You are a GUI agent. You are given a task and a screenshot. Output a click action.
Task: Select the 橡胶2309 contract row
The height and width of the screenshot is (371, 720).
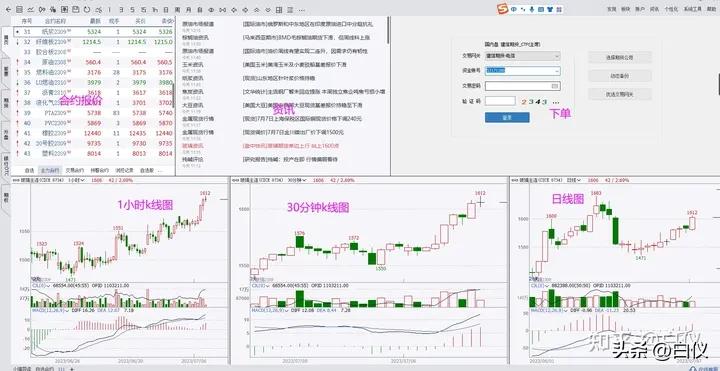[93, 133]
